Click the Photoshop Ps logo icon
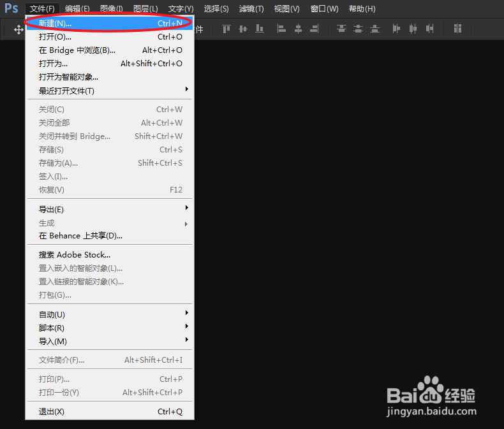The image size is (504, 429). (11, 8)
